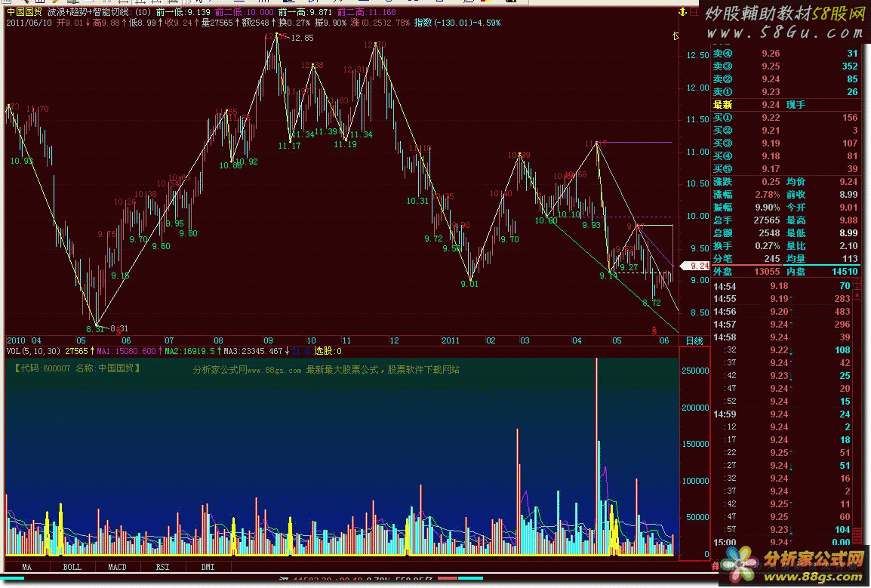Select the 卖① 9.23 ask row
Screen dimensions: 871x588
click(786, 91)
